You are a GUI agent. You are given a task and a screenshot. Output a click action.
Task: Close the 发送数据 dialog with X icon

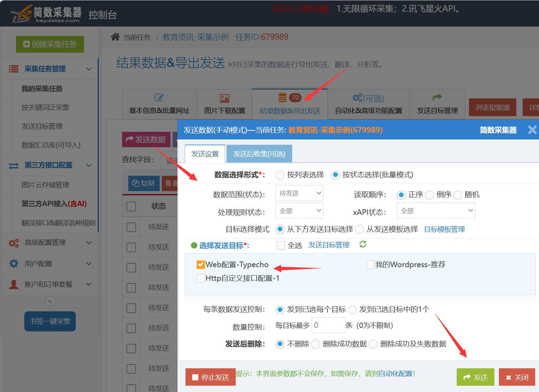pyautogui.click(x=532, y=130)
